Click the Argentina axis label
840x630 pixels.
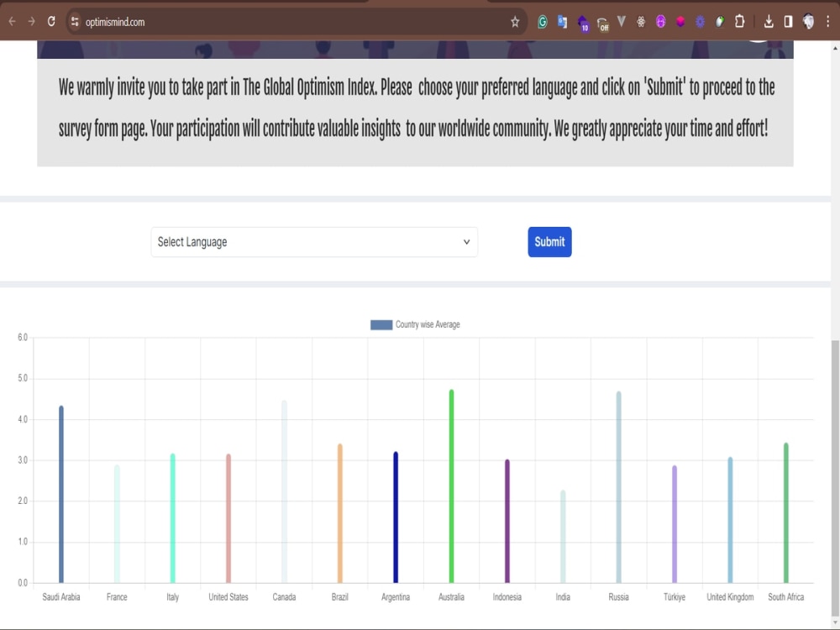point(396,596)
